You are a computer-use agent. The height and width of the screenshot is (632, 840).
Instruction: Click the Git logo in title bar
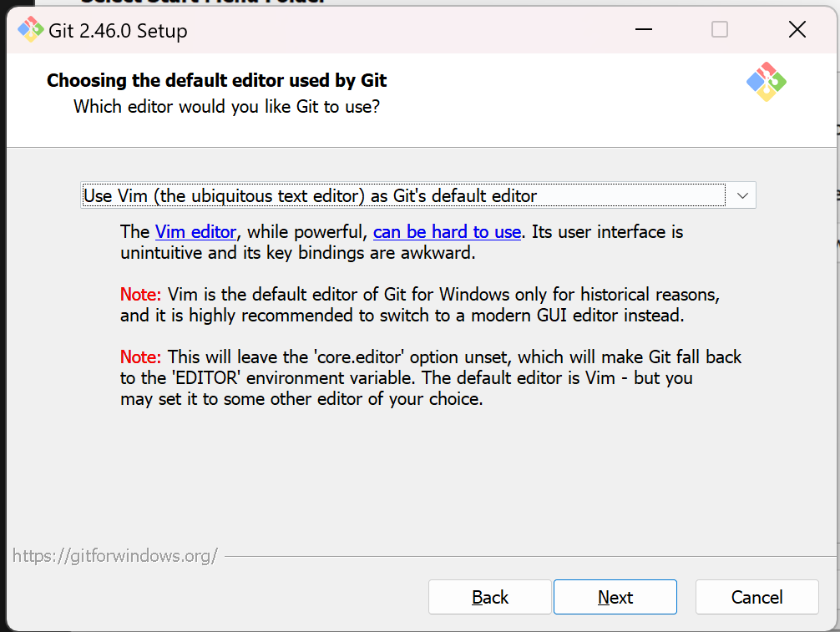click(31, 29)
